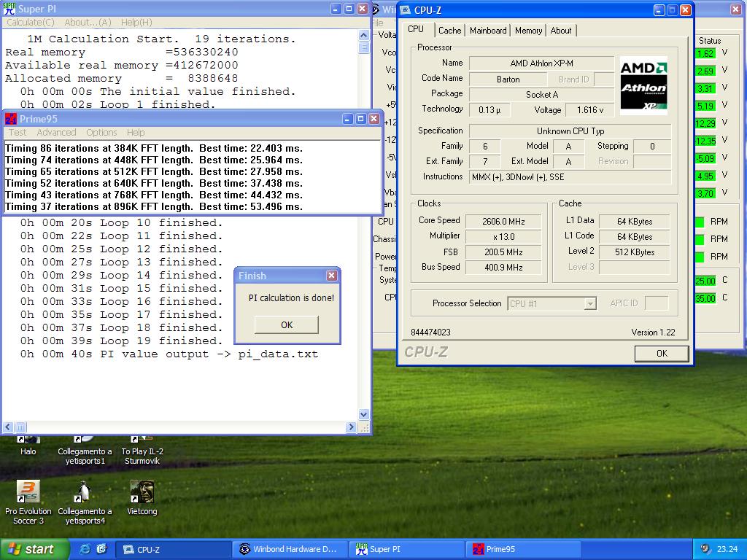Open the Calculate(C) menu in Super PI
This screenshot has height=560, width=747.
[x=31, y=23]
